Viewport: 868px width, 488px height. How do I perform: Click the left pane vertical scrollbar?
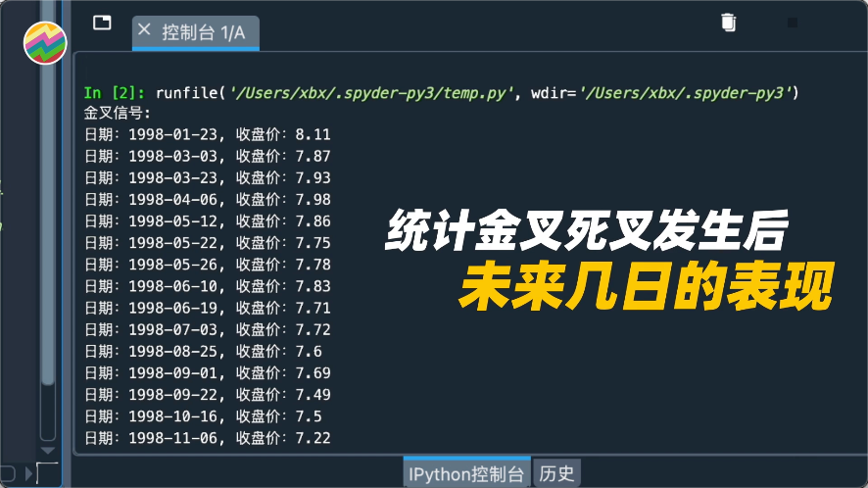pyautogui.click(x=48, y=245)
